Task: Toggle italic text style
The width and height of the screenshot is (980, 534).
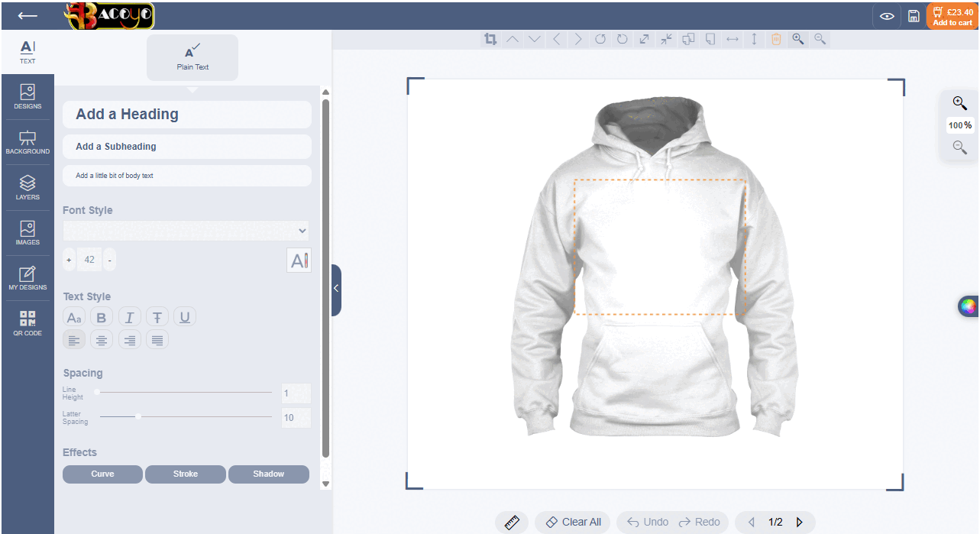Action: tap(130, 317)
